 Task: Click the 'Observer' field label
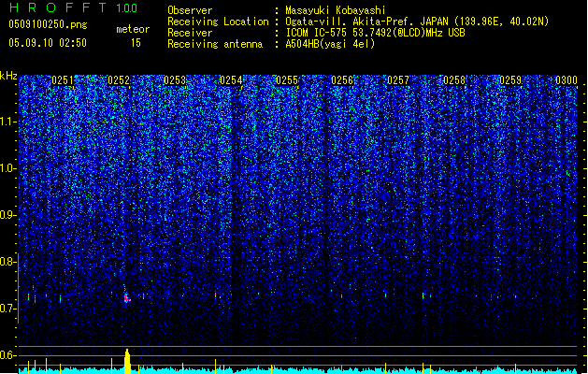190,10
